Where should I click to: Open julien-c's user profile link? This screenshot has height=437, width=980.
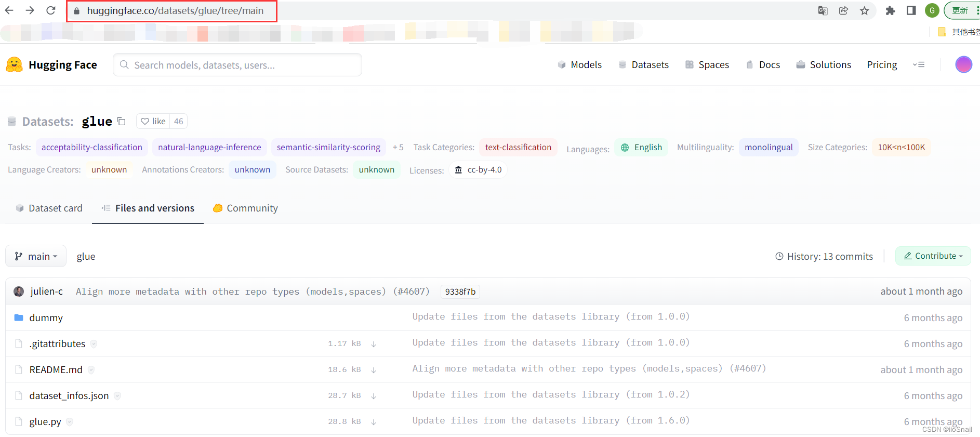pos(47,291)
